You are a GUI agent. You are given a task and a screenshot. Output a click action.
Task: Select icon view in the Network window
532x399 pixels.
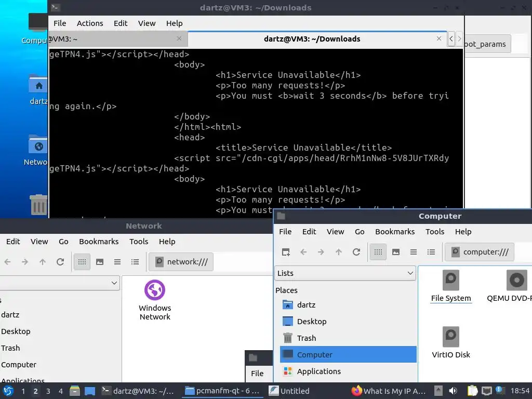tap(82, 262)
